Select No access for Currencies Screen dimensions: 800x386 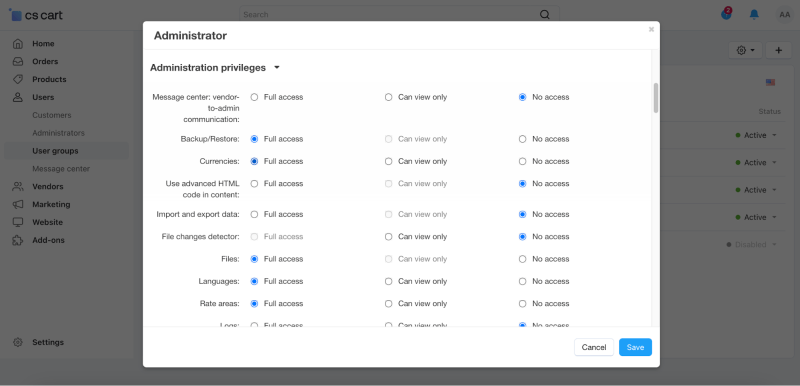(x=522, y=161)
